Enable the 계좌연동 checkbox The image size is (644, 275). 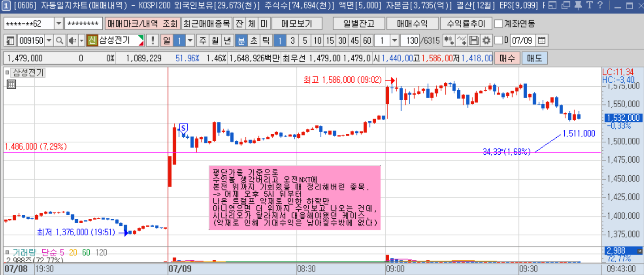click(x=499, y=24)
